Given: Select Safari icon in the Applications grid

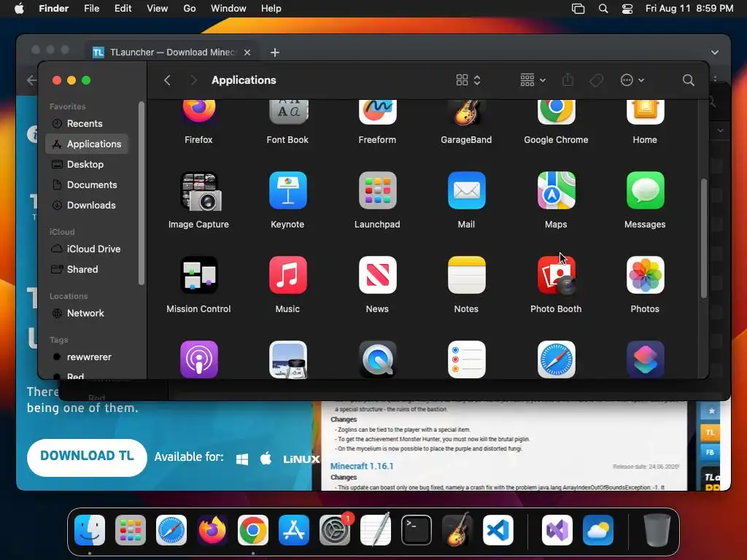Looking at the screenshot, I should (556, 359).
